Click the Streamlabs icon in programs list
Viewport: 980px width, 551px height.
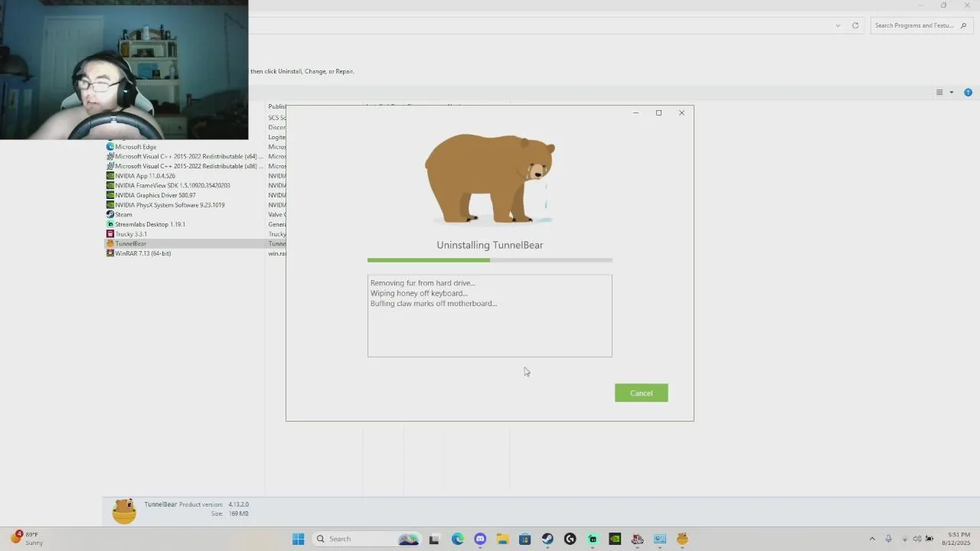pos(110,224)
